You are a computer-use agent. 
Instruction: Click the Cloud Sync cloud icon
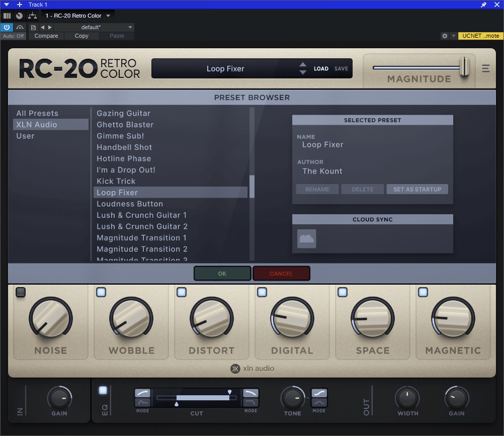click(307, 239)
